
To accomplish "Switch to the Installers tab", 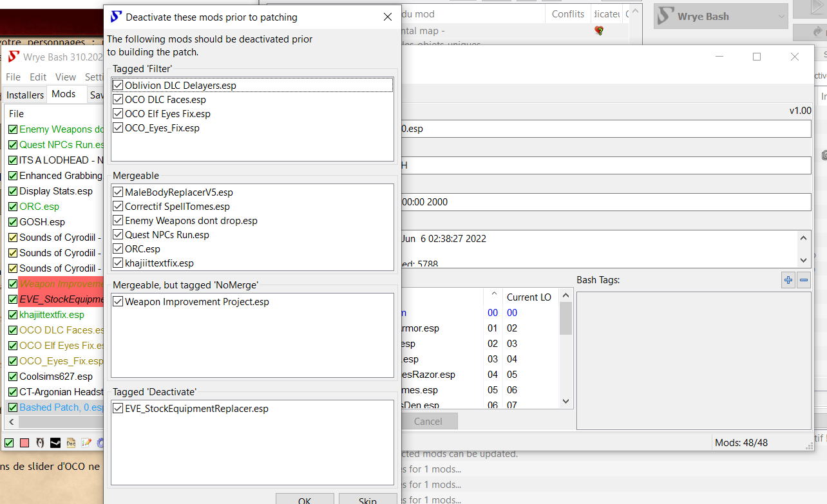I will point(25,95).
